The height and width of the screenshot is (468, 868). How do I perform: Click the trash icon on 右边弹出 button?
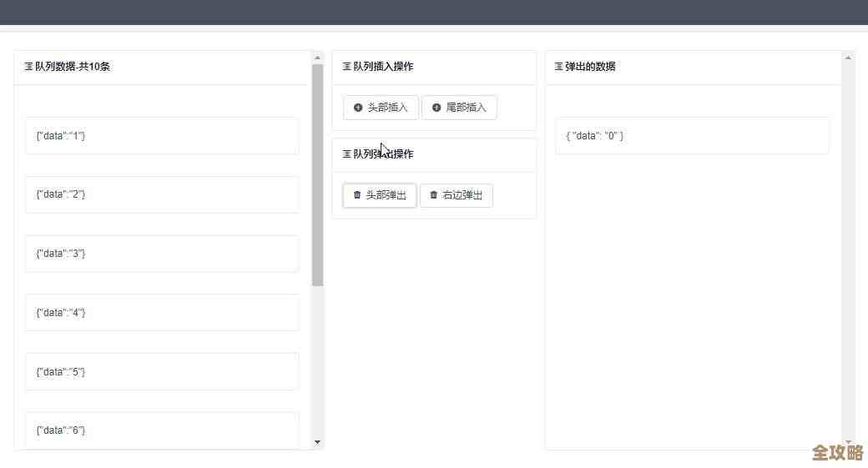[433, 195]
